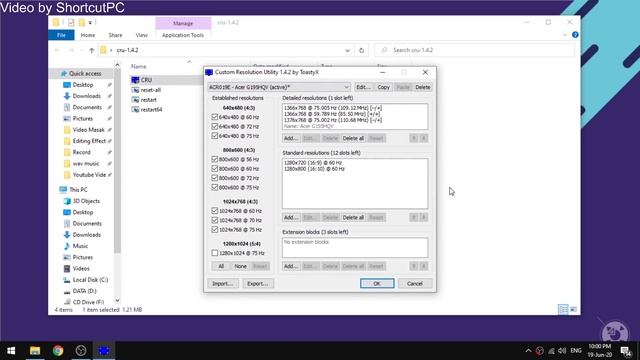
Task: Launch Chrome from the taskbar
Action: 58,350
